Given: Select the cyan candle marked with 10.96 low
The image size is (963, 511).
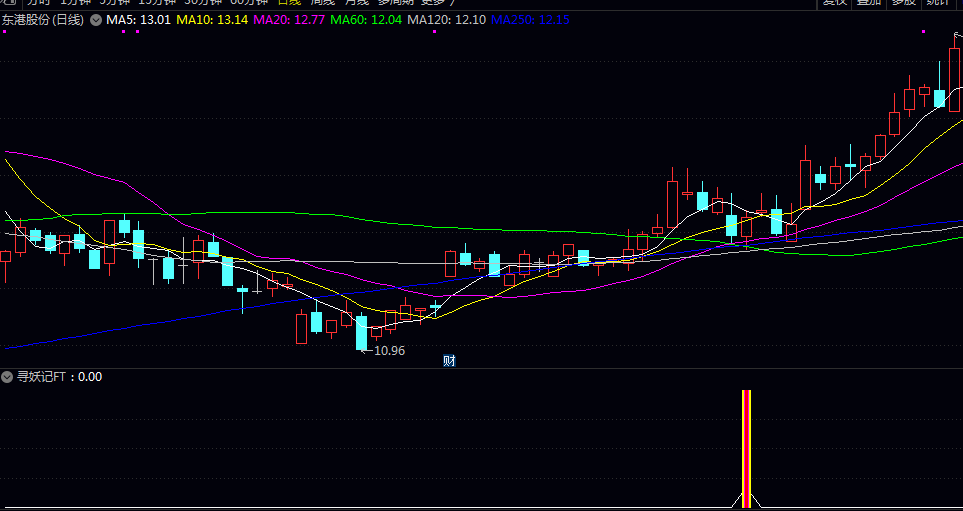Looking at the screenshot, I should click(361, 333).
